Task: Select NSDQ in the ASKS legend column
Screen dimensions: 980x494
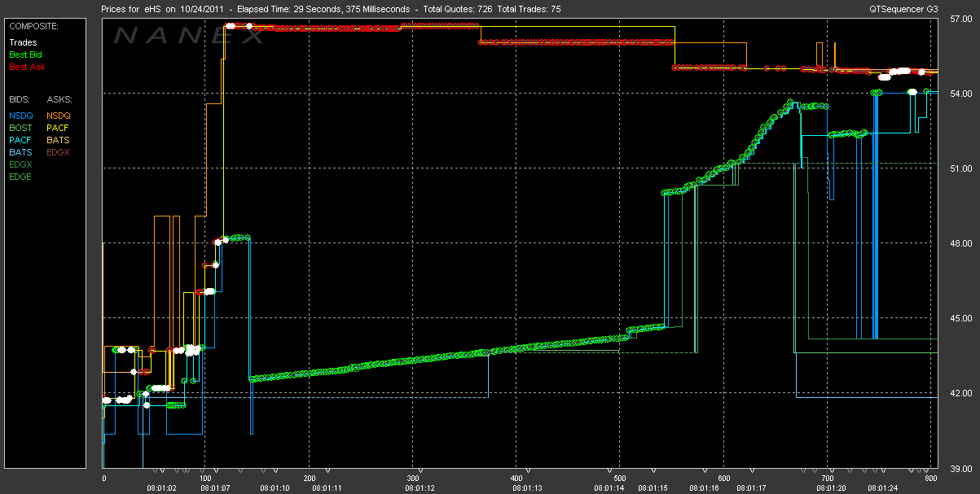Action: click(59, 116)
